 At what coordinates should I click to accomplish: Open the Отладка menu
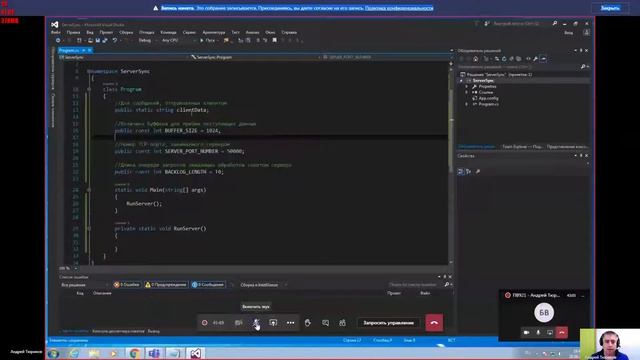click(147, 32)
